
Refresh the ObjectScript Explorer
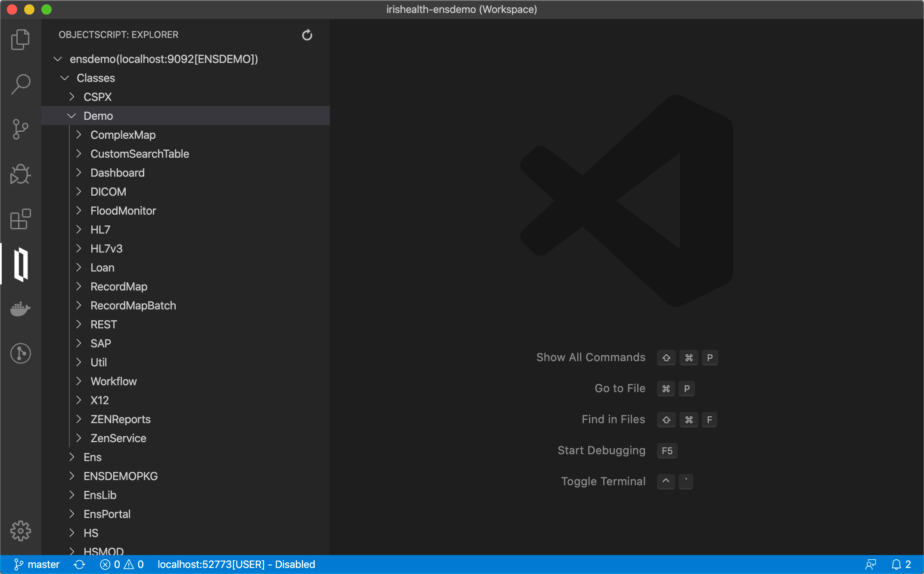[x=307, y=35]
